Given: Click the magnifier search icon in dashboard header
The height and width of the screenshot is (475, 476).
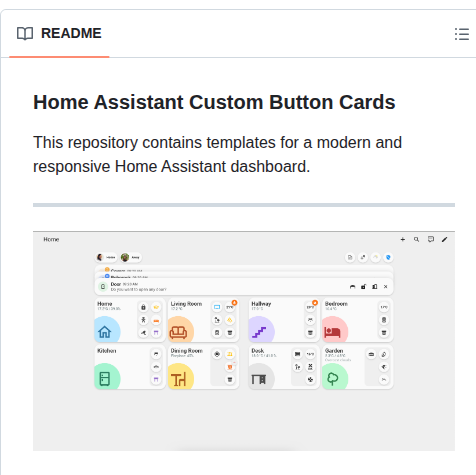Looking at the screenshot, I should pyautogui.click(x=416, y=239).
